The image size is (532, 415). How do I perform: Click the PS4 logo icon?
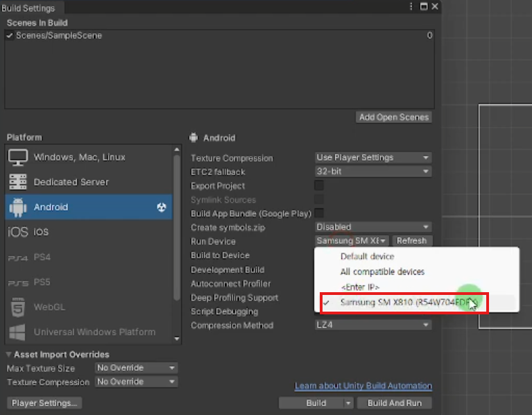point(17,258)
